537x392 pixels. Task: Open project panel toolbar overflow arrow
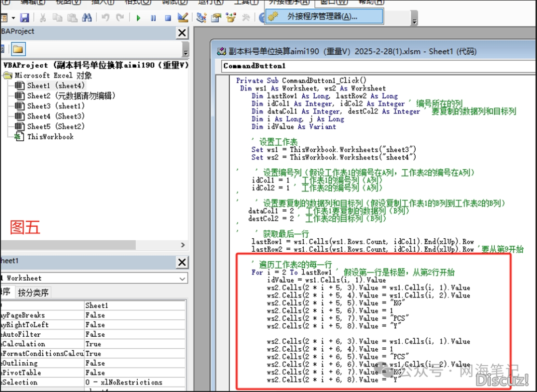[185, 49]
